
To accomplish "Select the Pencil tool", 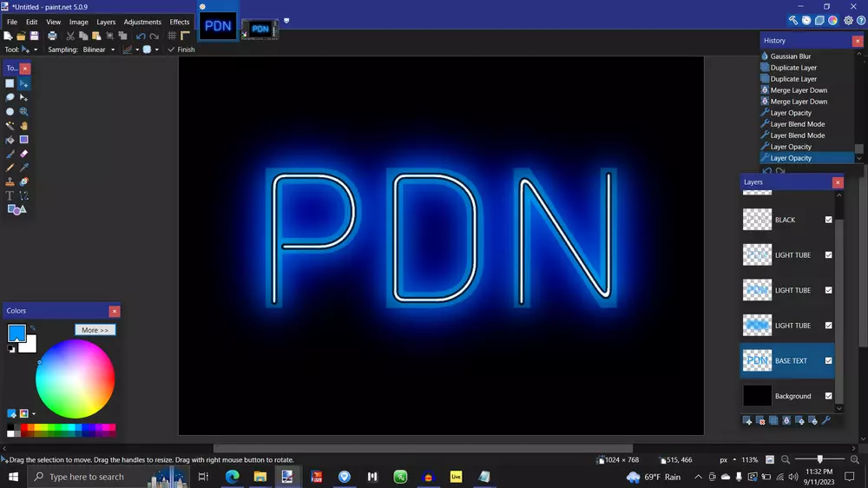I will 10,168.
